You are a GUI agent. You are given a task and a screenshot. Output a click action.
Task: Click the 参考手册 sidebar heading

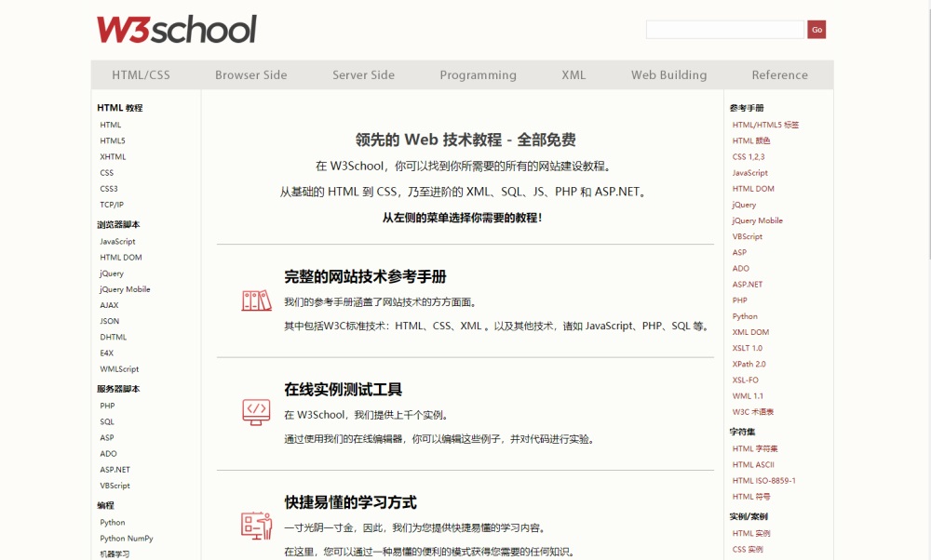pos(747,108)
